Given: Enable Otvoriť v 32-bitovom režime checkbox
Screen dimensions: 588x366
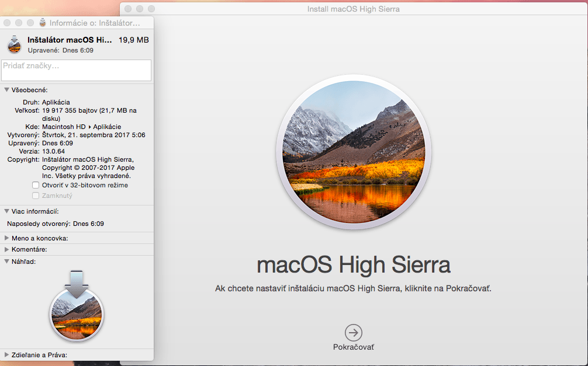Looking at the screenshot, I should coord(36,185).
